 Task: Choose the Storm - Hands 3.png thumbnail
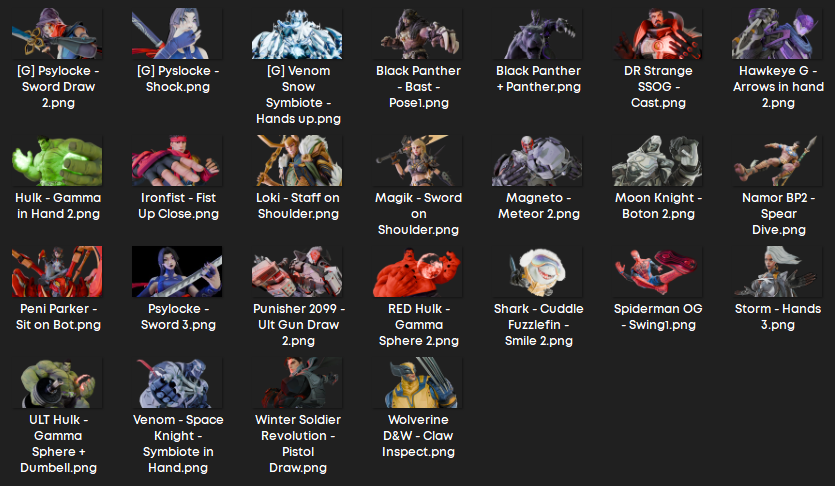(x=777, y=271)
